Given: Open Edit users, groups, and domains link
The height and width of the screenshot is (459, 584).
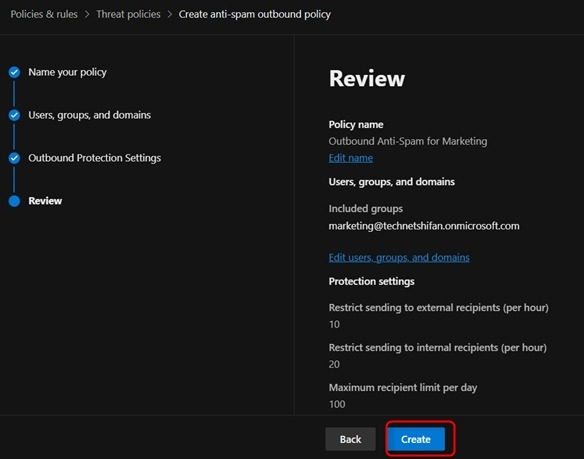Looking at the screenshot, I should 399,257.
